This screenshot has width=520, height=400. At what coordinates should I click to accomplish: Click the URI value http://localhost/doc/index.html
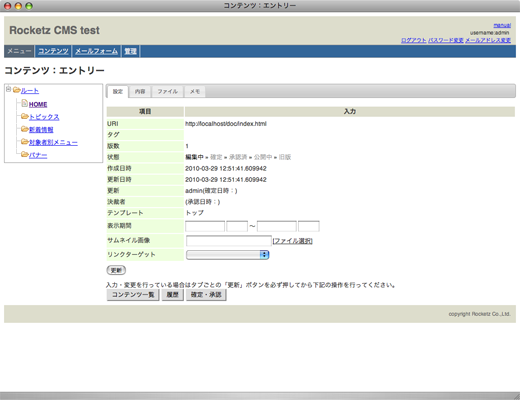pos(226,124)
